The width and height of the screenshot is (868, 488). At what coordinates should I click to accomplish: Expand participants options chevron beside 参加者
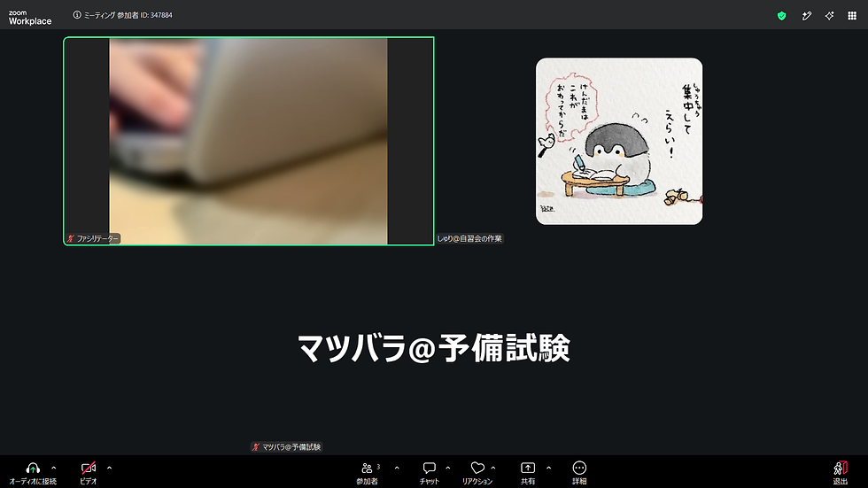tap(397, 469)
